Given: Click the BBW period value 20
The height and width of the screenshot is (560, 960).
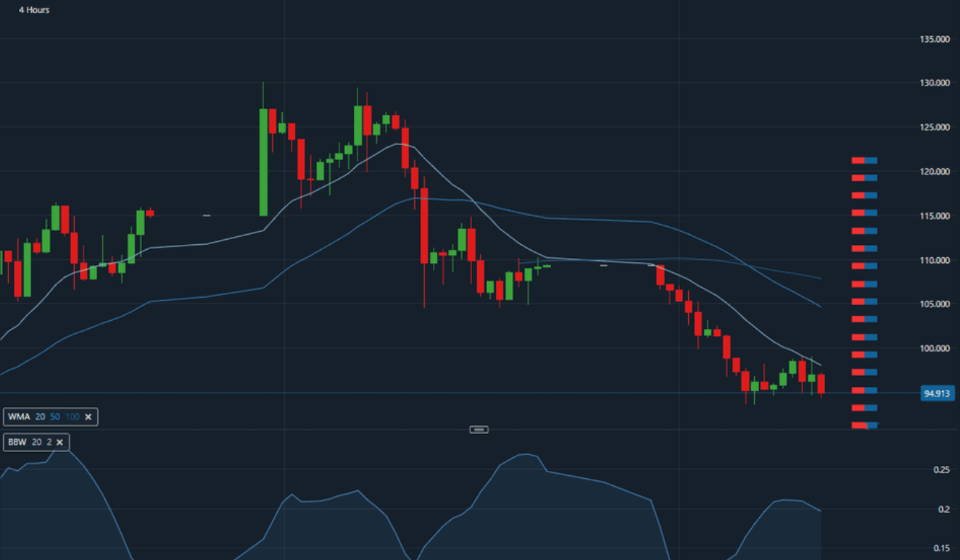Looking at the screenshot, I should click(37, 442).
